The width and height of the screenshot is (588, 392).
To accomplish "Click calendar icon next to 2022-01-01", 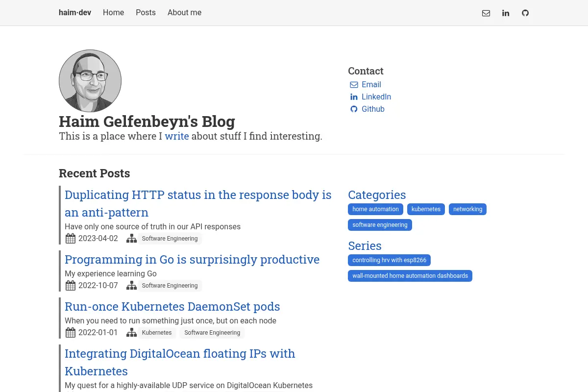I will 71,333.
